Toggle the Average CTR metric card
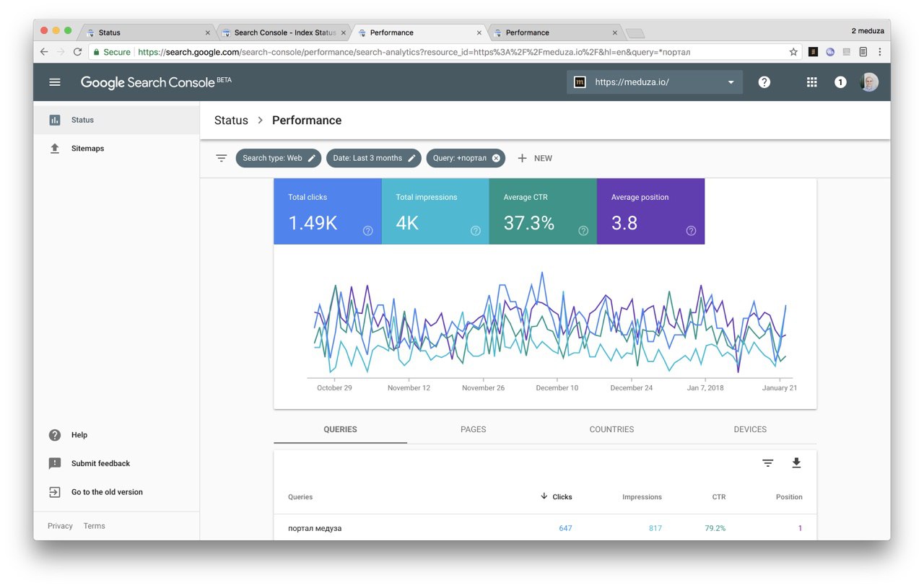 pyautogui.click(x=543, y=211)
